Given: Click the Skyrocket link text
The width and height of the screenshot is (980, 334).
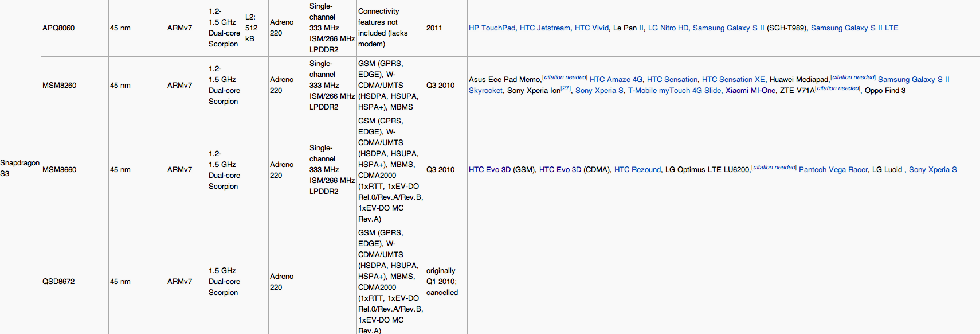Looking at the screenshot, I should tap(485, 91).
